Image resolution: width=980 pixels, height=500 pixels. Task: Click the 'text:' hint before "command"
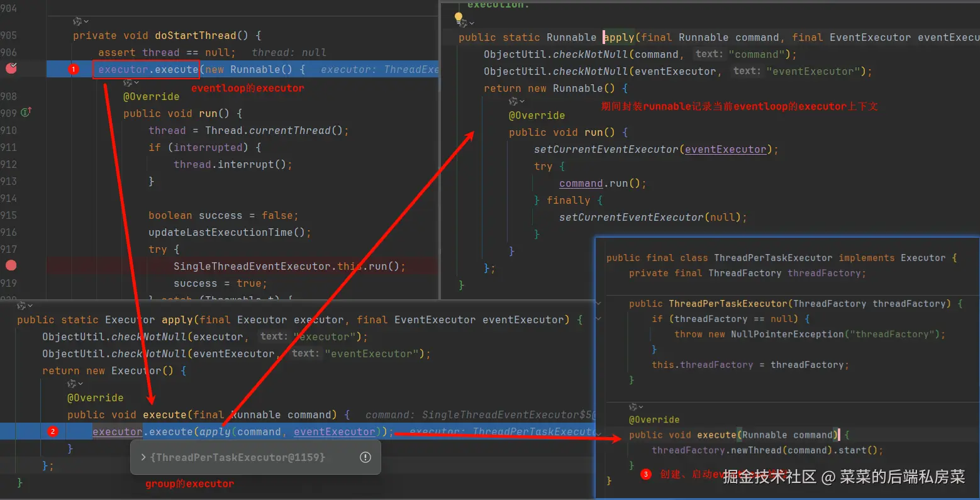[x=710, y=54]
